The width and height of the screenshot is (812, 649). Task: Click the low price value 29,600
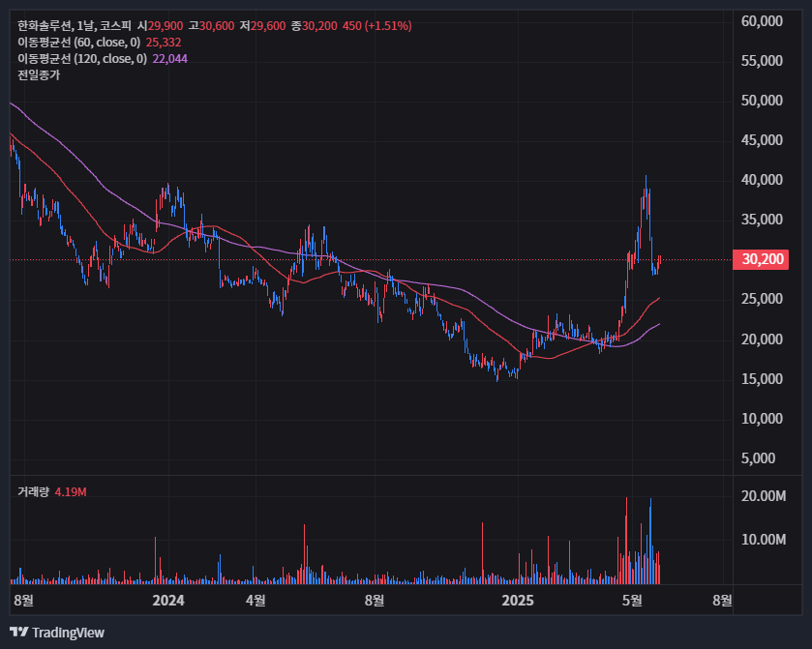(268, 26)
